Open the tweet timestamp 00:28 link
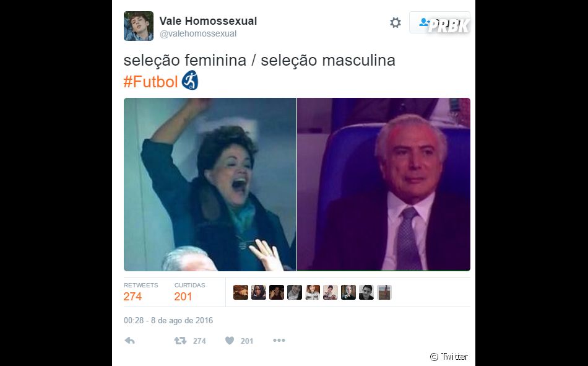 pyautogui.click(x=168, y=321)
